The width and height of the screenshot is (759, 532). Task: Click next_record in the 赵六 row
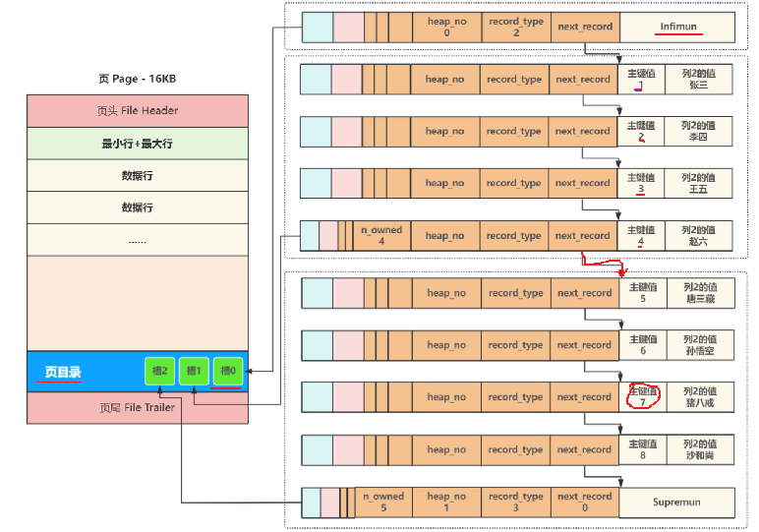[x=582, y=236]
